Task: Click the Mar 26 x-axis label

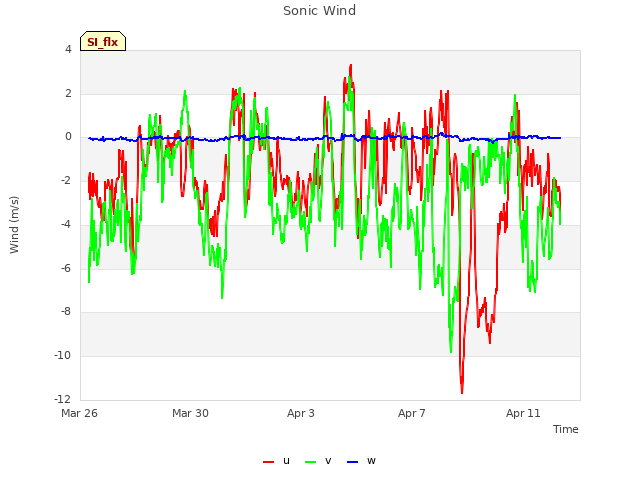Action: point(79,413)
